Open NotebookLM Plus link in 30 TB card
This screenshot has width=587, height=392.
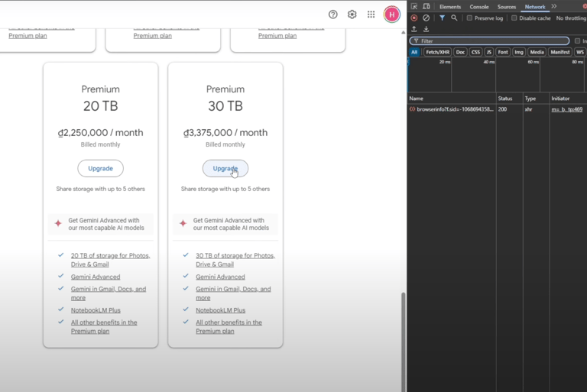click(220, 310)
